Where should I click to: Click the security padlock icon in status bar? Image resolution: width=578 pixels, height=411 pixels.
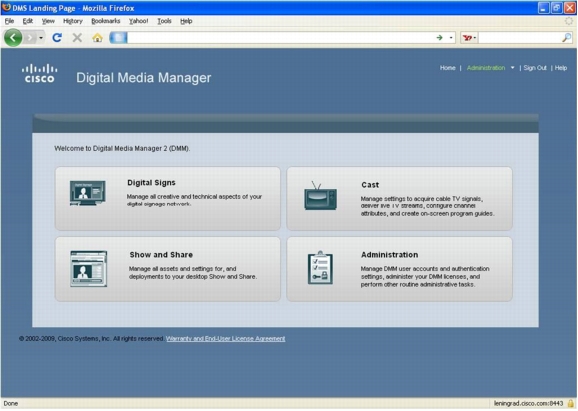click(x=571, y=403)
